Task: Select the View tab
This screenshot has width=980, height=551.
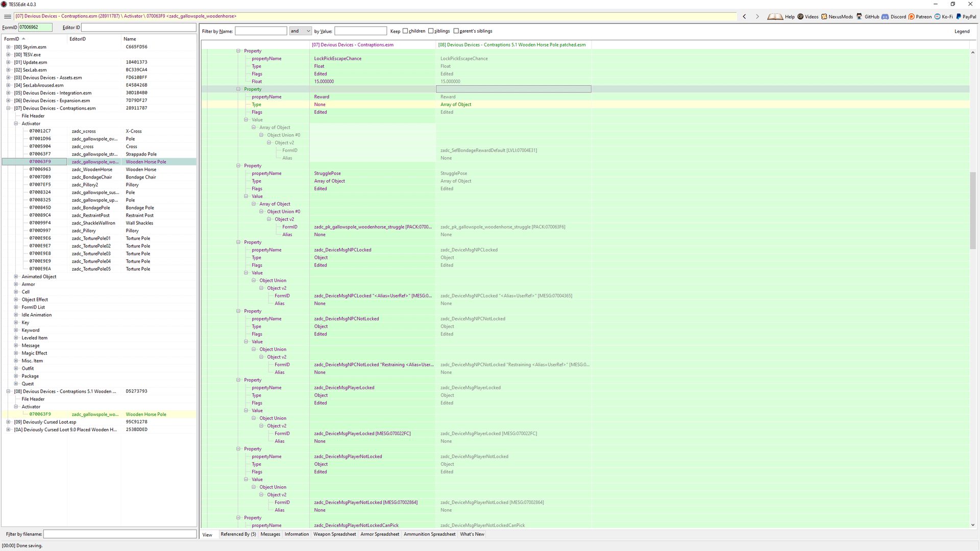Action: tap(207, 535)
